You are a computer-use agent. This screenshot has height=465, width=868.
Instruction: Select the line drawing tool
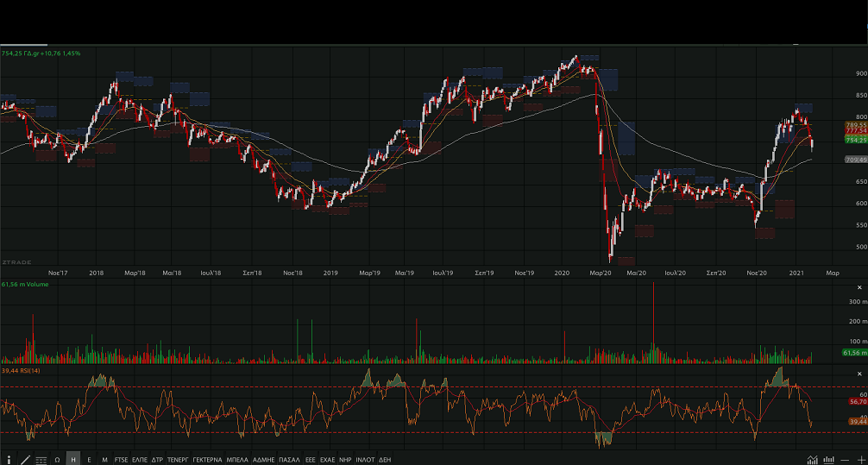click(x=25, y=460)
